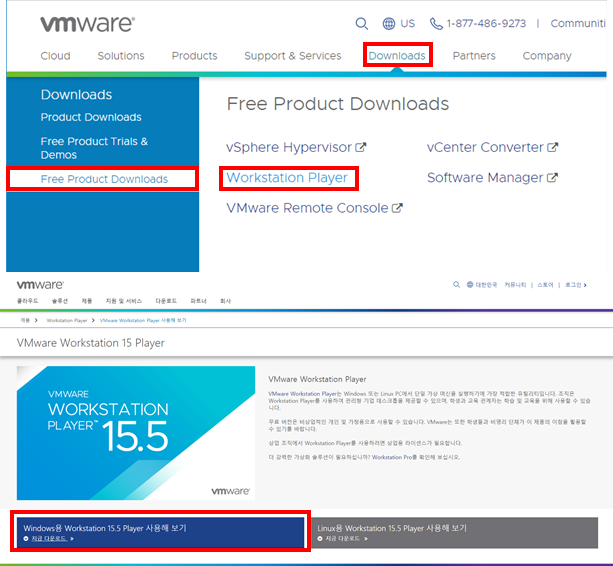Click the US region selector text
The width and height of the screenshot is (613, 566).
point(407,23)
